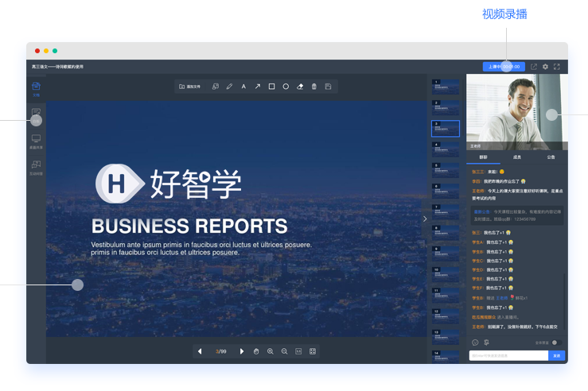Open the 文档 documents panel in sidebar
Screen dimensions: 588x391
36,89
